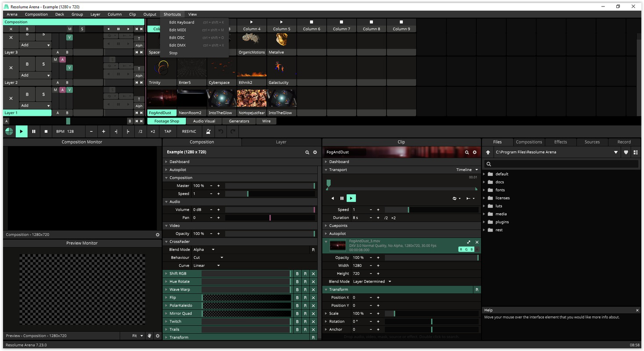Open the Curve Linear dropdown
The width and height of the screenshot is (644, 351).
click(206, 265)
